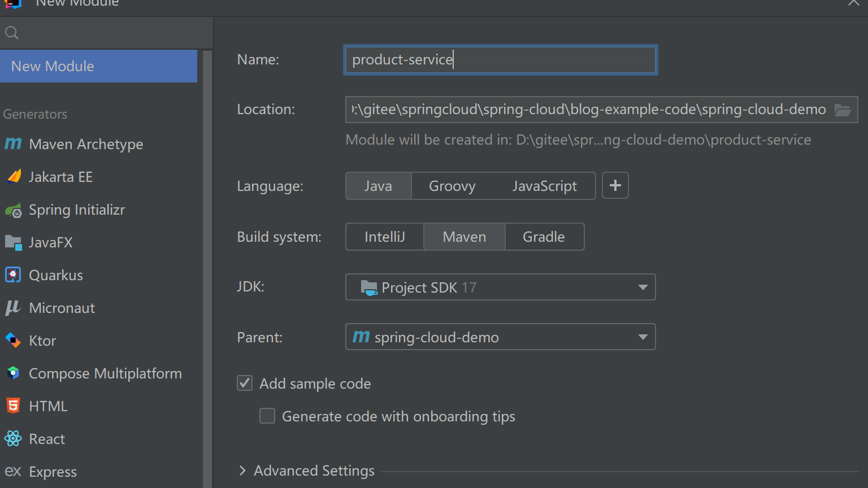Viewport: 868px width, 488px height.
Task: Select JavaScript language option
Action: point(544,186)
